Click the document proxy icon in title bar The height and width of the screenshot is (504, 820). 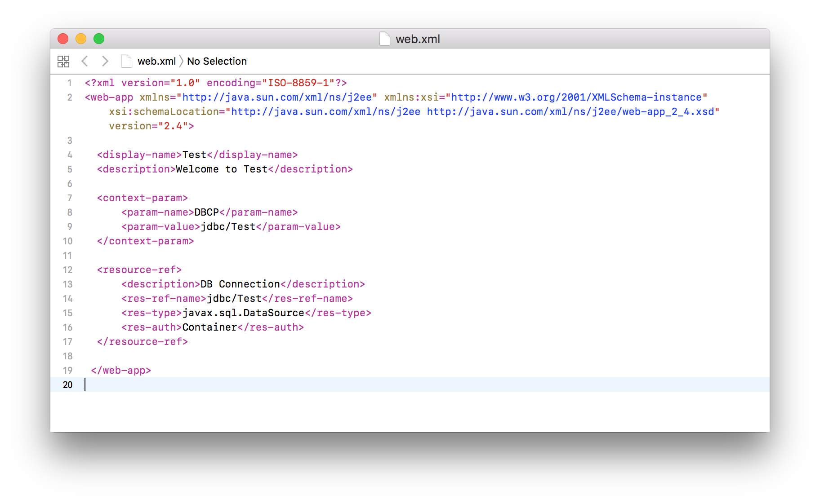[384, 39]
